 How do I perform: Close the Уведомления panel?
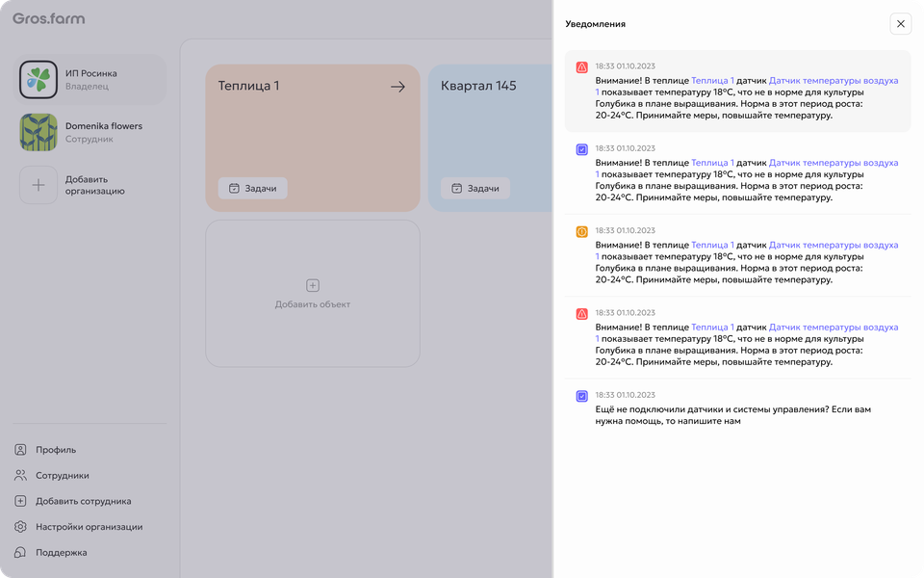(901, 24)
